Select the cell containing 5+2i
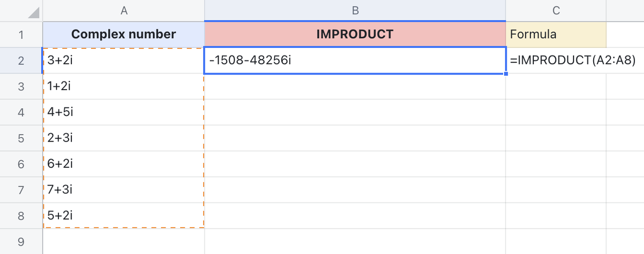 pos(124,216)
